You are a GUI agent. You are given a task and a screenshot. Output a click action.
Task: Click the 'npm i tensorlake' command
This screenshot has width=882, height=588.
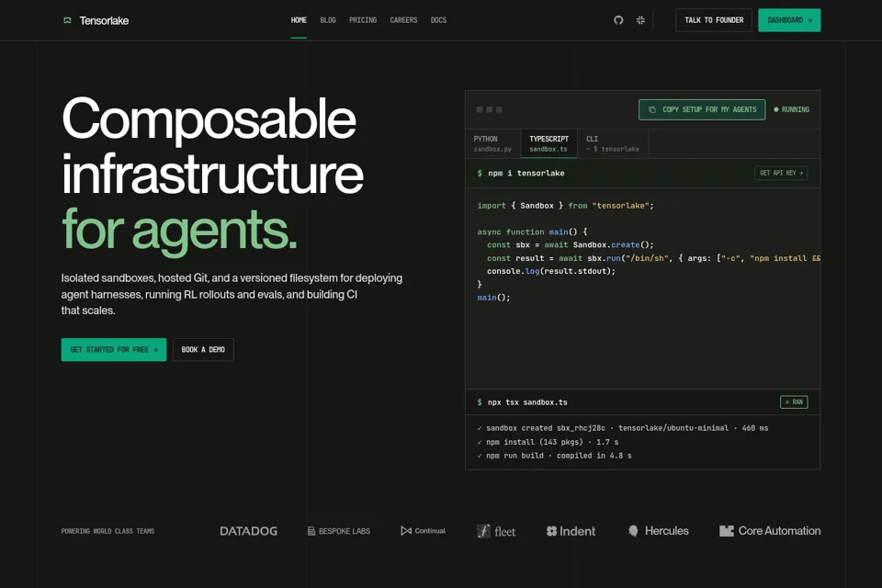click(x=521, y=174)
